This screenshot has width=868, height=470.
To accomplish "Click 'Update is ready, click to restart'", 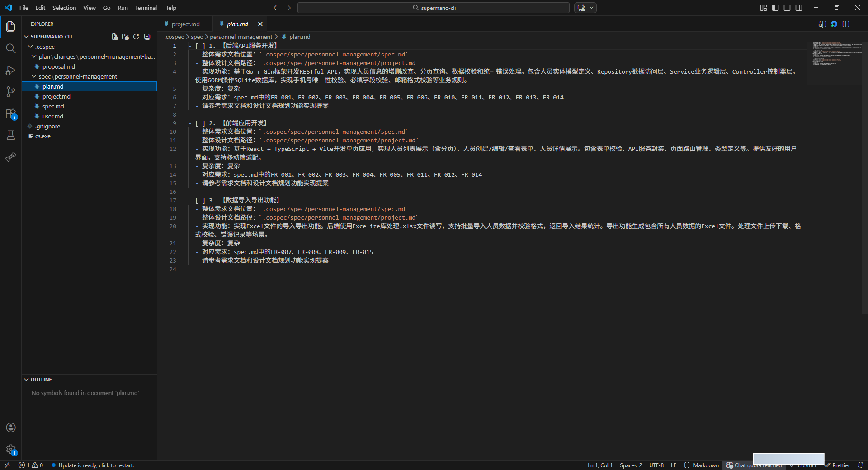I will tap(96, 465).
